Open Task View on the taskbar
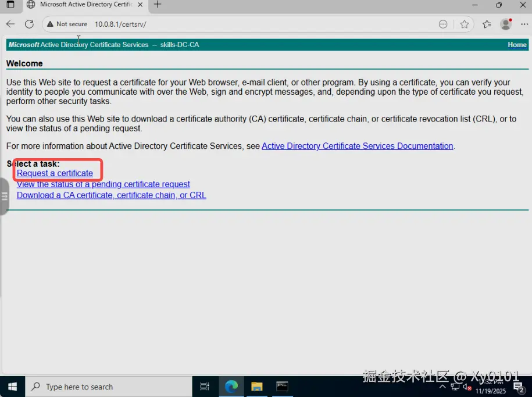 click(205, 387)
